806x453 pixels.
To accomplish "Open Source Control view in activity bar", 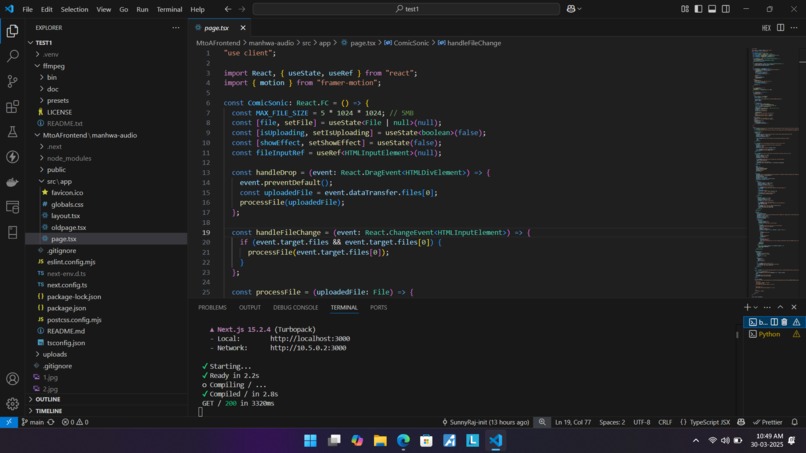I will point(12,81).
